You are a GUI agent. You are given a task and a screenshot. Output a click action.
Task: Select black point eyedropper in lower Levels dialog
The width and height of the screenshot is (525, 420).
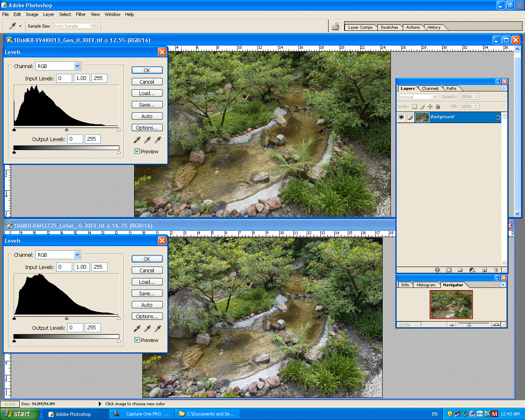[137, 329]
